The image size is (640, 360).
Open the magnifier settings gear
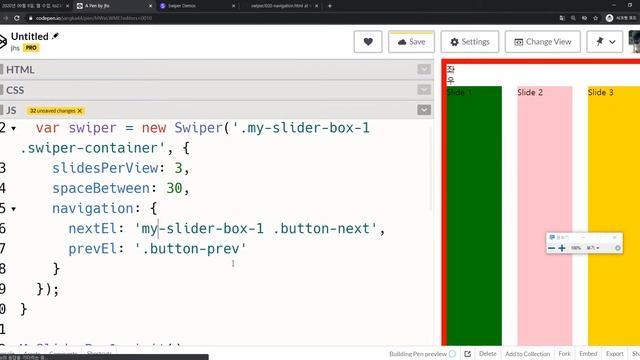pos(618,248)
